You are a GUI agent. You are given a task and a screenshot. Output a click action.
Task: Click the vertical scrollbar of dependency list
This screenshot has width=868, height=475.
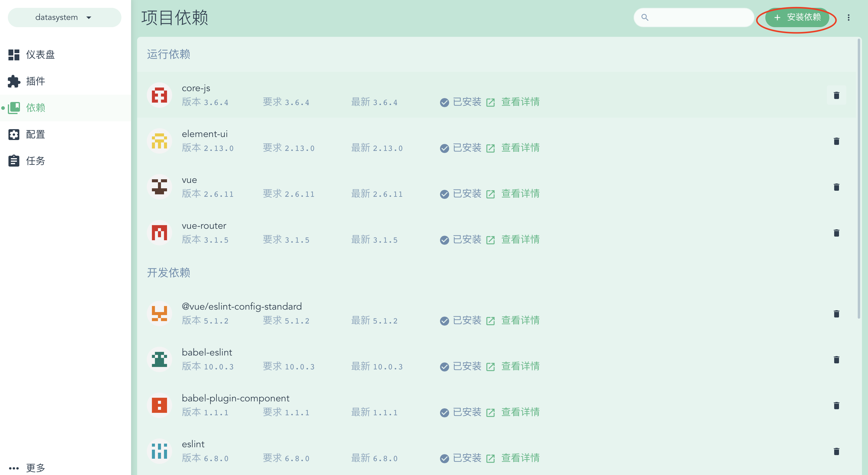pyautogui.click(x=859, y=178)
